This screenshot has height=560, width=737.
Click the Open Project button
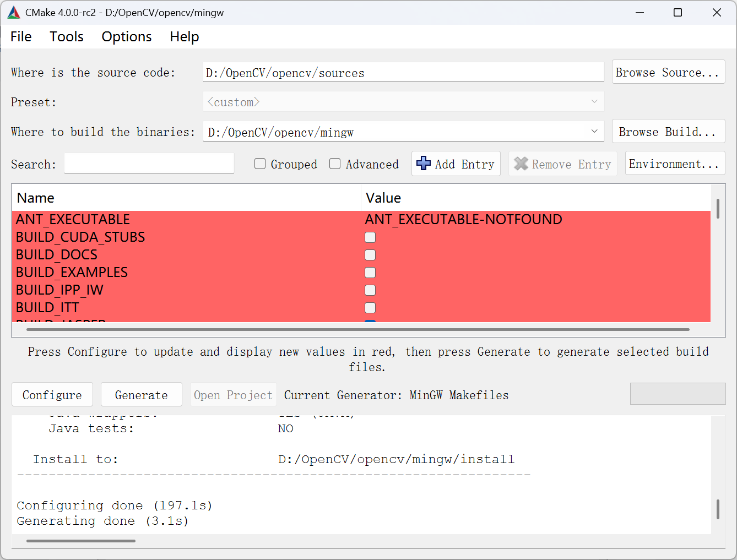(x=234, y=395)
